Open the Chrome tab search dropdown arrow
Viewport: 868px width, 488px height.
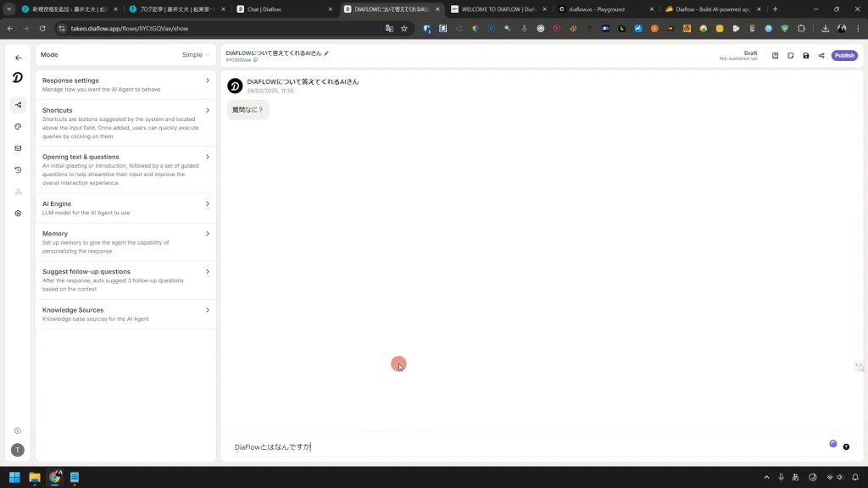pos(8,8)
